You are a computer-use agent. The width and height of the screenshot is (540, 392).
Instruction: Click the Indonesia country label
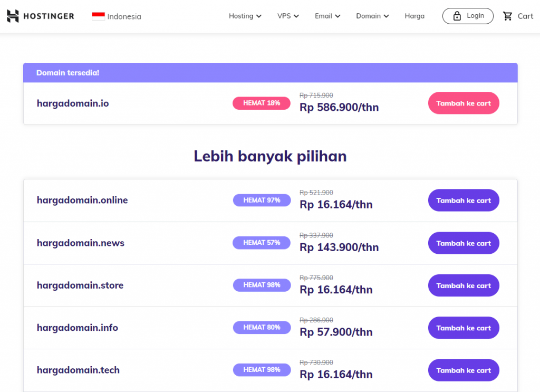click(124, 16)
